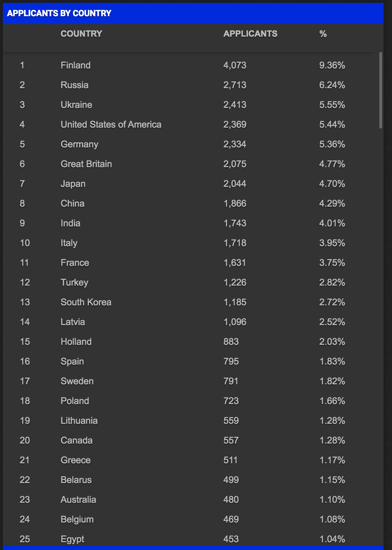Viewport: 392px width, 550px height.
Task: Click the COUNTRY column header
Action: pos(81,34)
